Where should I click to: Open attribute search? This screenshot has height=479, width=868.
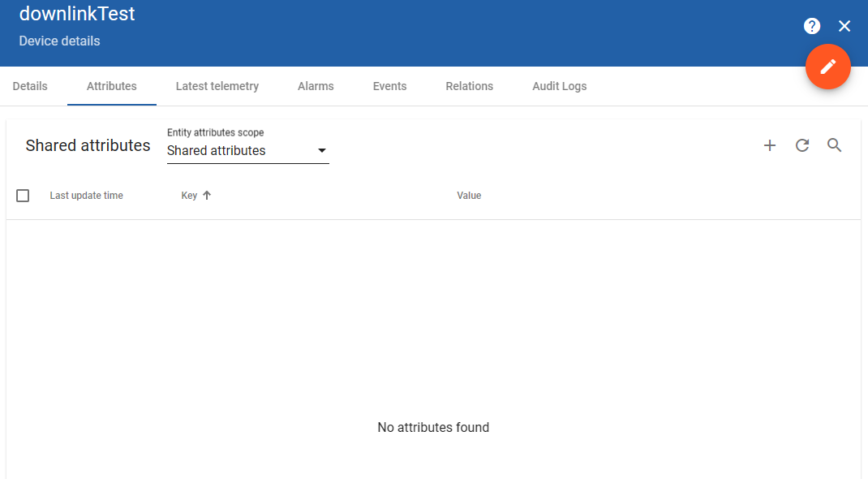tap(834, 145)
